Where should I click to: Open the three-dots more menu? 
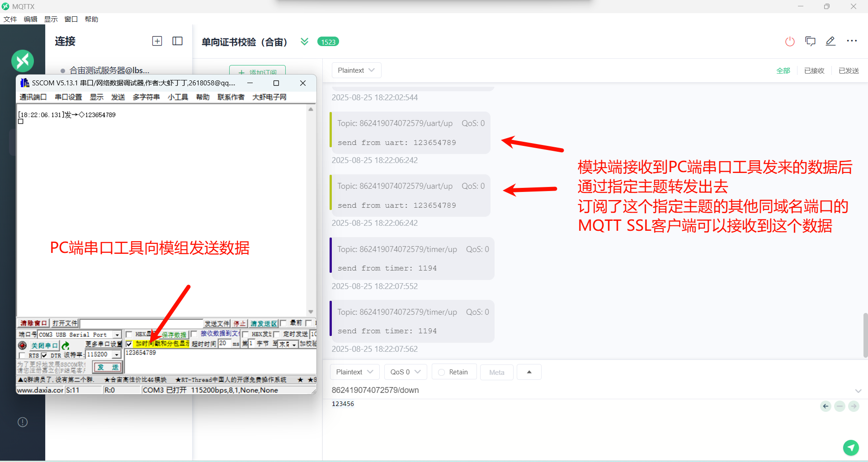click(852, 41)
